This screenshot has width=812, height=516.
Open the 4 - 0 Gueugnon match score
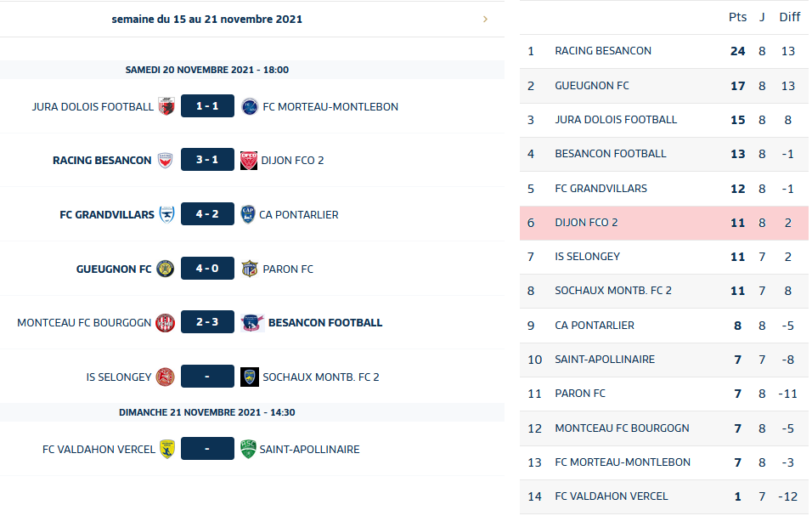[x=207, y=269]
